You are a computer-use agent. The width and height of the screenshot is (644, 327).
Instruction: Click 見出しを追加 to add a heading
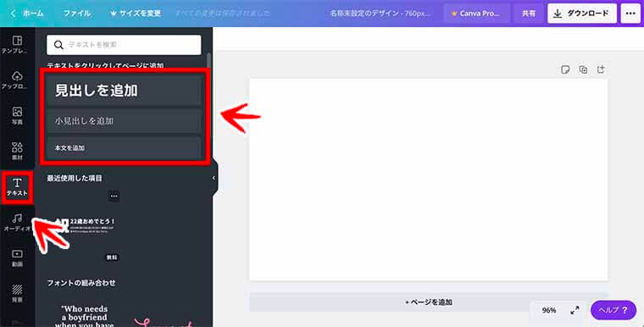pyautogui.click(x=125, y=91)
